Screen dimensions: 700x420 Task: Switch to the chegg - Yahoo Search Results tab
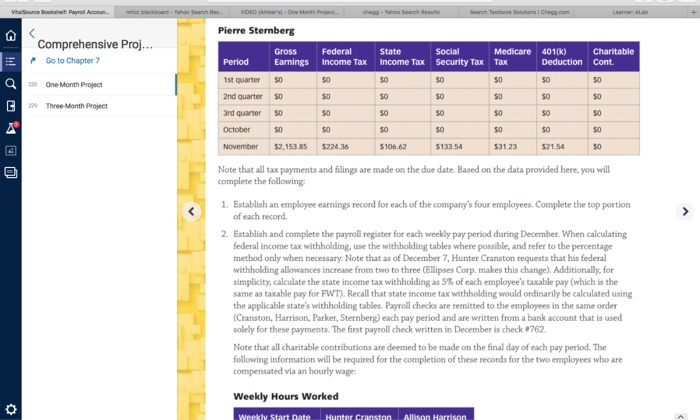pos(401,12)
